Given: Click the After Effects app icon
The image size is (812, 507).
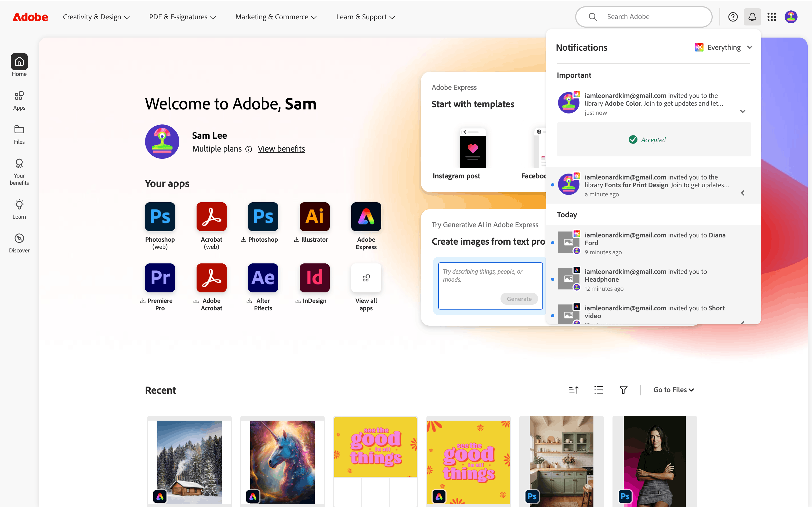Looking at the screenshot, I should pos(263,278).
